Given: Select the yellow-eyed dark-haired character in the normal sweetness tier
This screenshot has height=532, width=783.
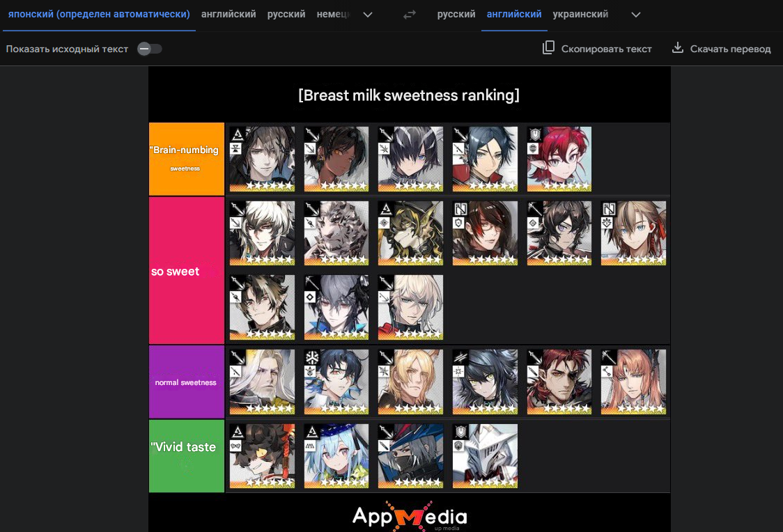Looking at the screenshot, I should click(485, 382).
